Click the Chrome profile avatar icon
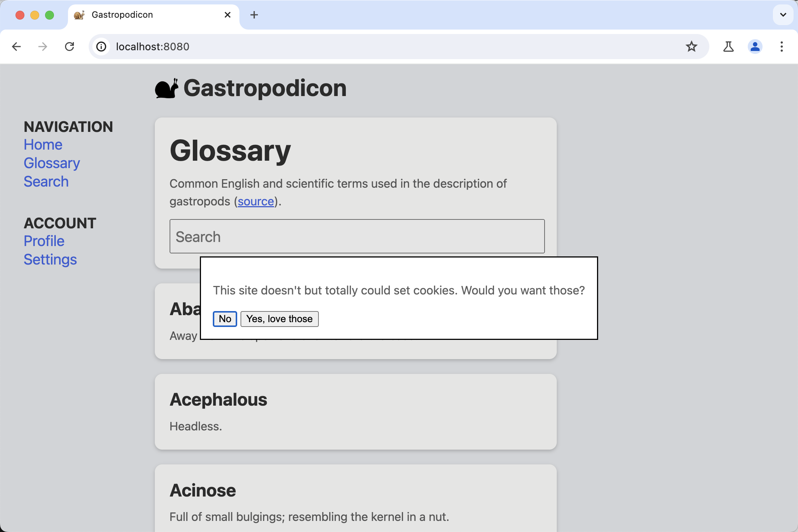Screen dimensions: 798x532 [755, 47]
